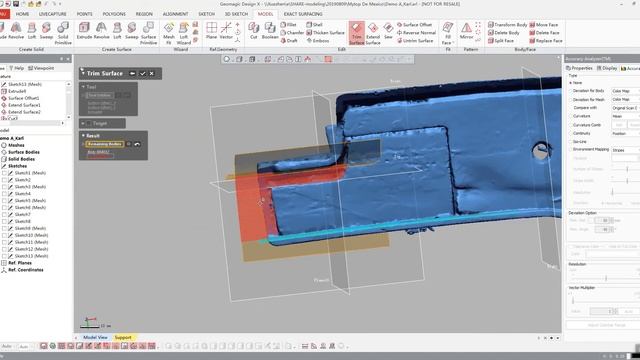Click Transform Body tool
This screenshot has height=360, width=640.
pos(507,24)
